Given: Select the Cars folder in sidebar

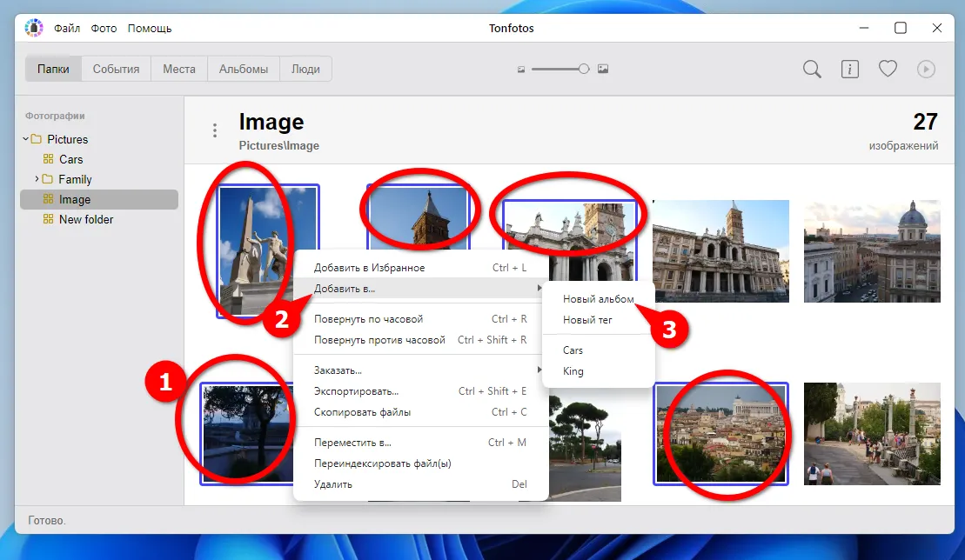Looking at the screenshot, I should tap(70, 159).
